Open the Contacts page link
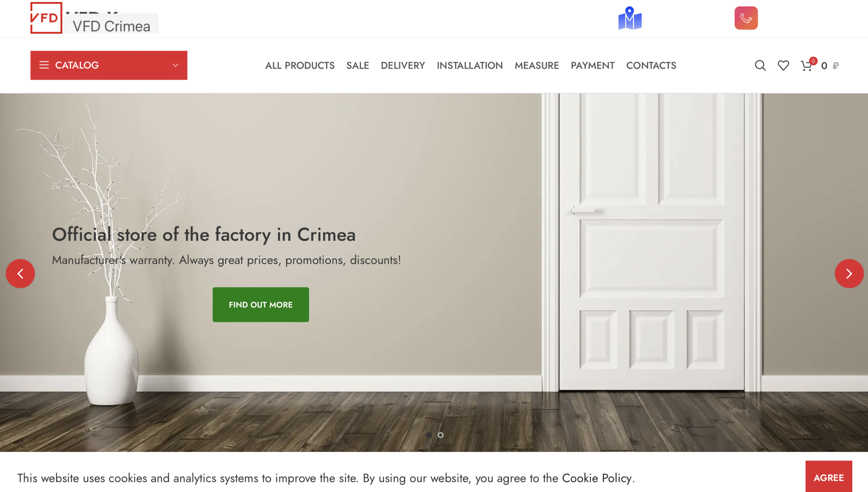Screen dimensions: 868x492 click(651, 65)
